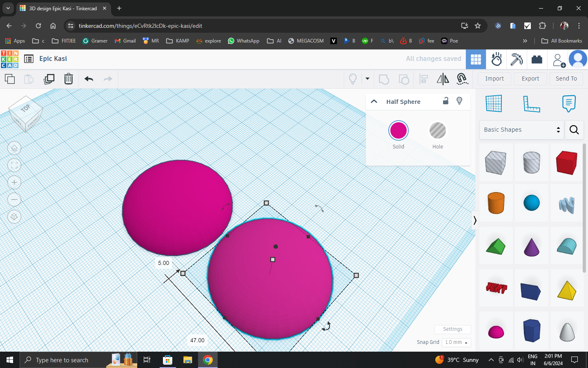Expand hidden bookmarks chevron
Viewport: 588px width, 368px height.
click(x=525, y=41)
